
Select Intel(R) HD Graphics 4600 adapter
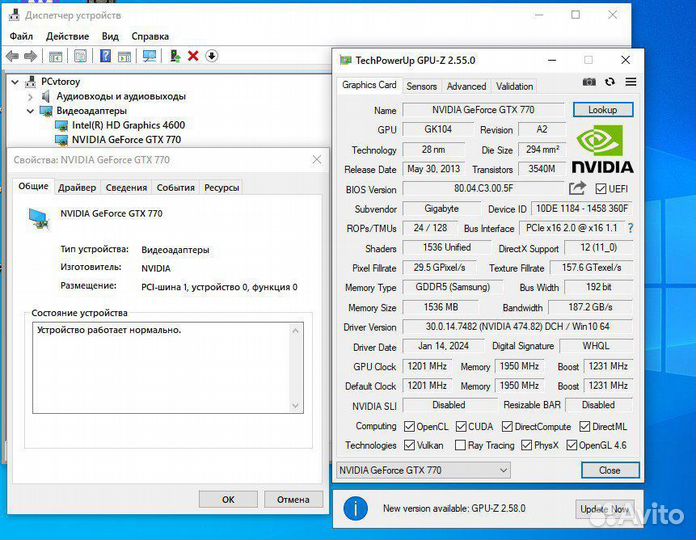pyautogui.click(x=128, y=125)
